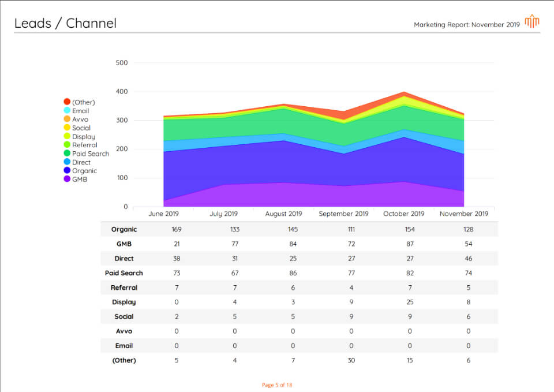Click the 'Direct' table row header
Image resolution: width=554 pixels, height=392 pixels.
(124, 259)
